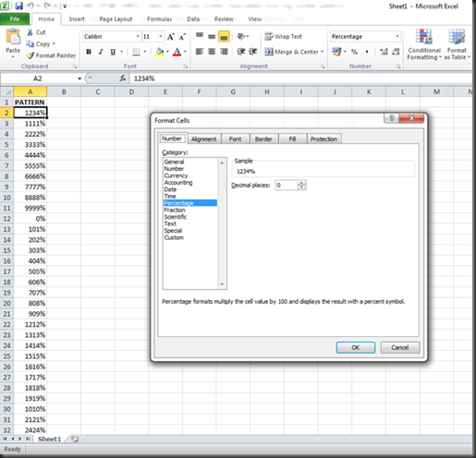Center text horizontally icon

coord(212,52)
